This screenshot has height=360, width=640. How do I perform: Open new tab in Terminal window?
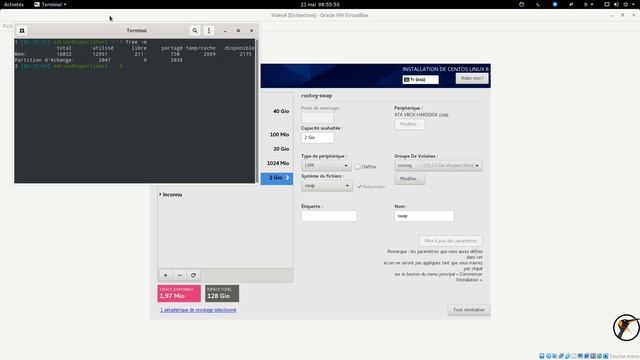22,31
